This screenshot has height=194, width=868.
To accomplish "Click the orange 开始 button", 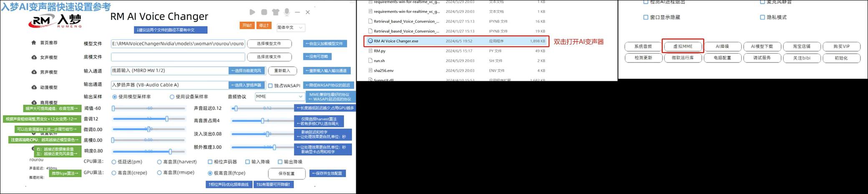I will pos(247,25).
